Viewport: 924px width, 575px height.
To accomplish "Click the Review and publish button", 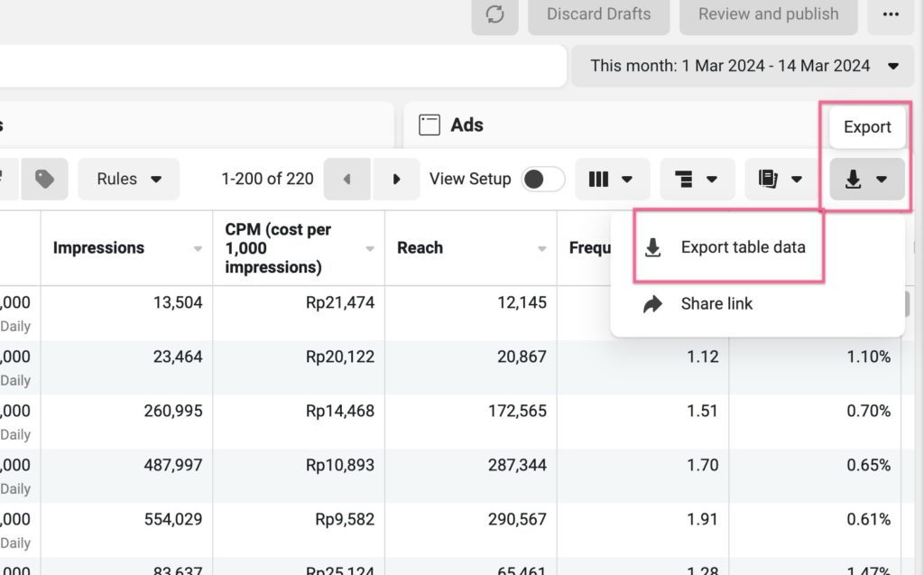I will click(x=768, y=14).
